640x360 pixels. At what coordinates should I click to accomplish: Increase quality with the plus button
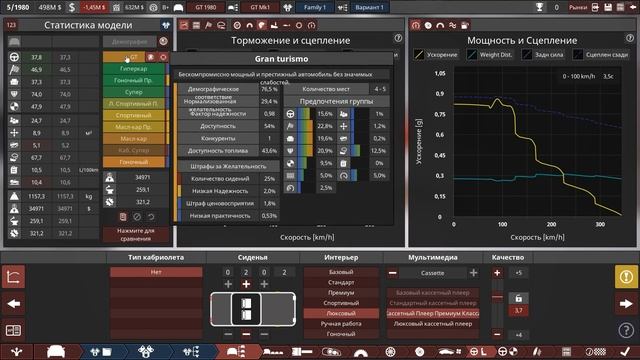[x=497, y=273]
